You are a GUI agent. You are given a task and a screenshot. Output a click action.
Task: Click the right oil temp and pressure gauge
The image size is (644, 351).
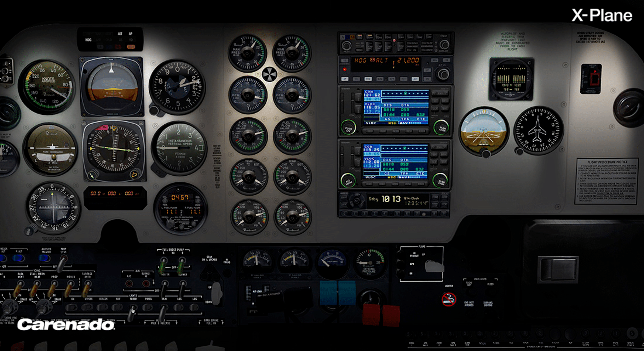coord(293,217)
